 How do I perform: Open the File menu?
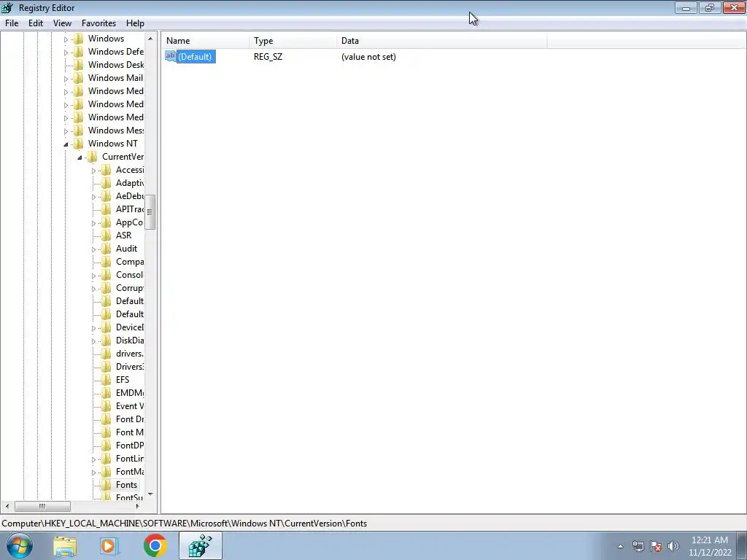[x=12, y=23]
